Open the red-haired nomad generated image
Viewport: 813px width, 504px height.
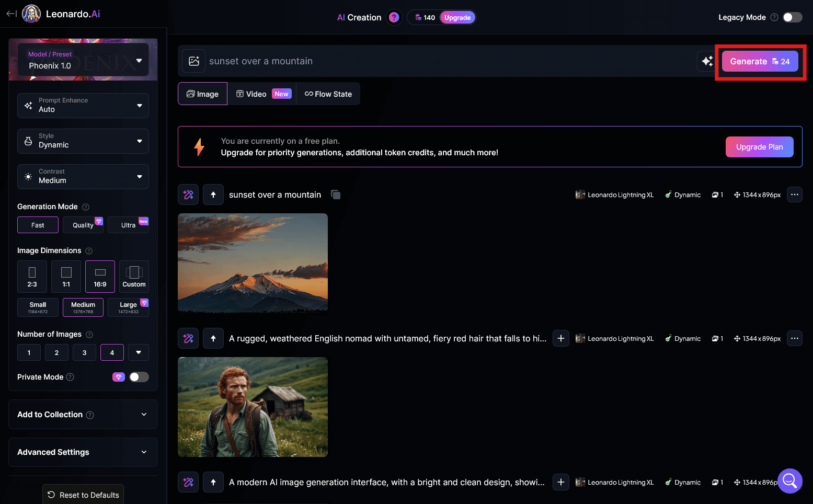coord(253,407)
